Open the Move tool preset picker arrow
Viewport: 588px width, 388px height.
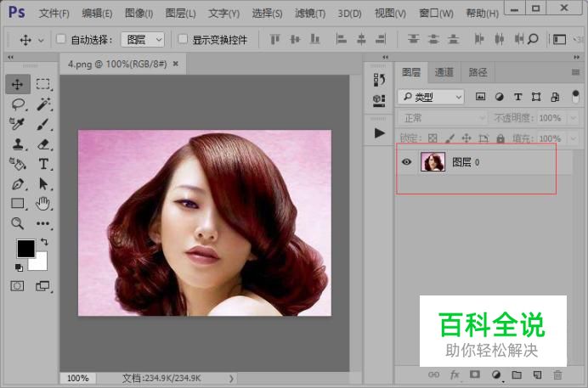pyautogui.click(x=42, y=40)
